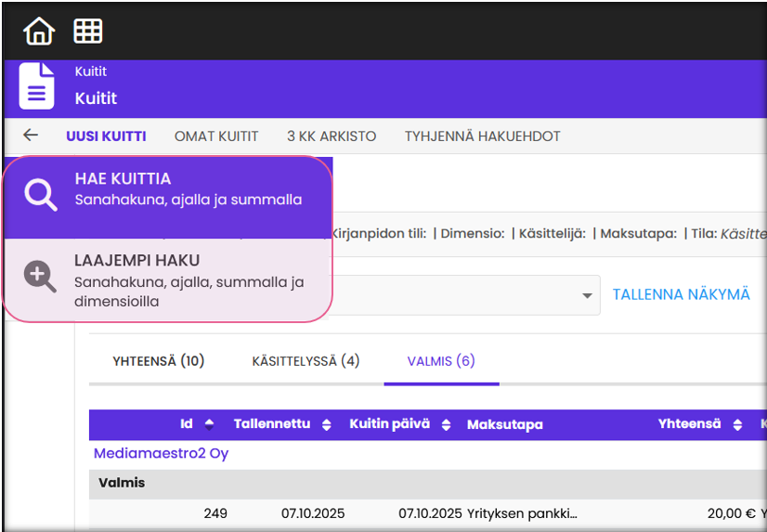Click the zoom-plus icon for Laajempi haku
The image size is (767, 532).
pyautogui.click(x=41, y=277)
